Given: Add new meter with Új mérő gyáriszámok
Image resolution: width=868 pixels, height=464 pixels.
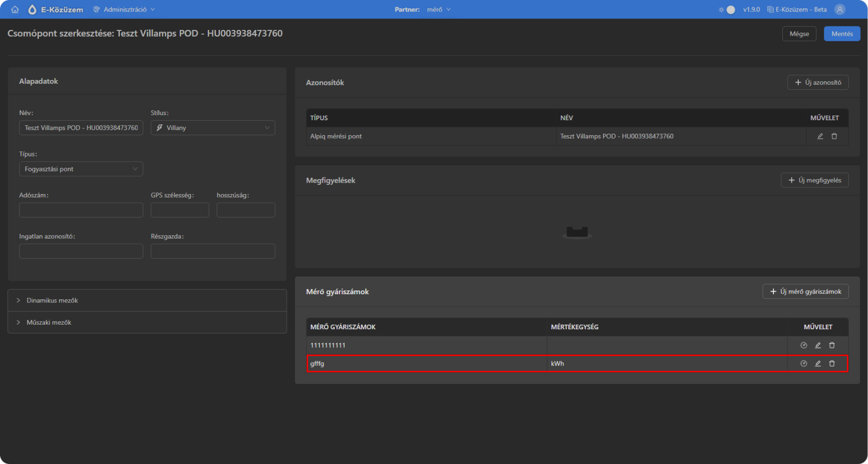Looking at the screenshot, I should [x=805, y=292].
